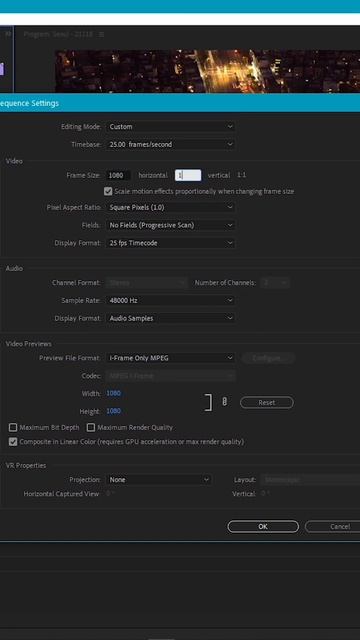
Task: Open the Program monitor panel menu icon
Action: (x=102, y=35)
